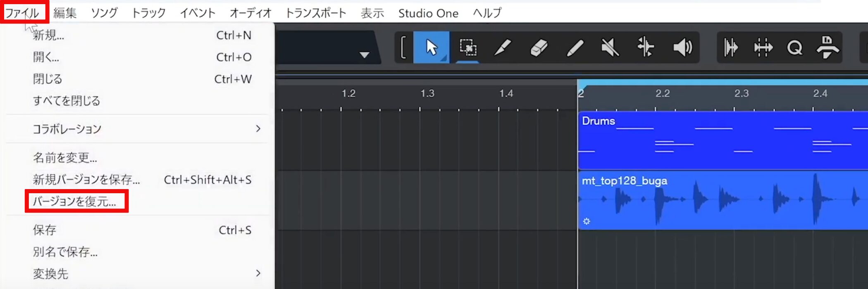The image size is (868, 289).
Task: Select the Range tool
Action: click(467, 47)
